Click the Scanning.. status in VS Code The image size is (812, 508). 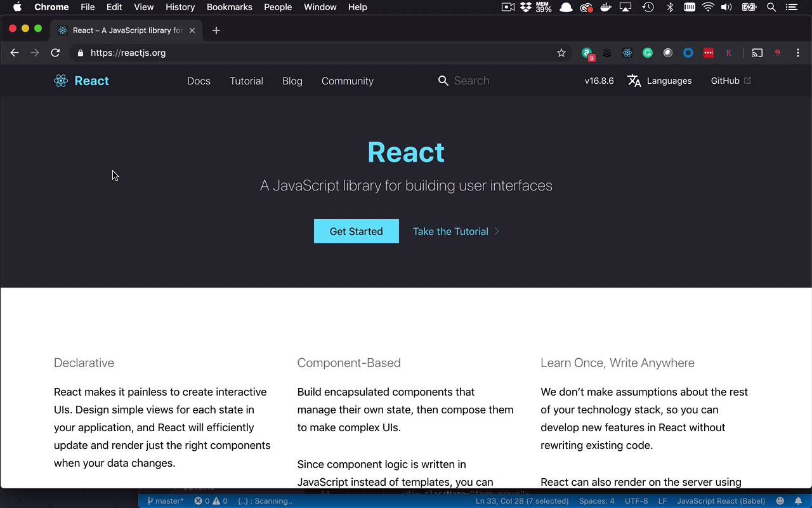[265, 501]
